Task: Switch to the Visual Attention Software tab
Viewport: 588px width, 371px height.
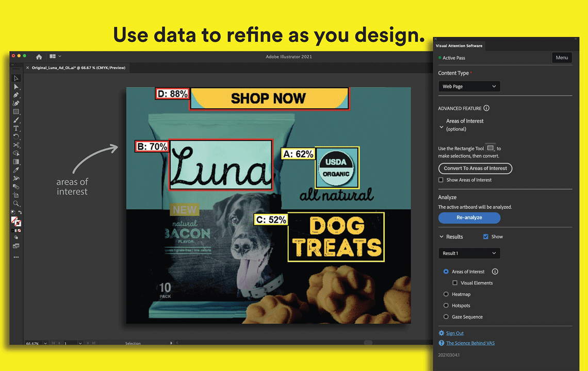Action: click(x=459, y=46)
